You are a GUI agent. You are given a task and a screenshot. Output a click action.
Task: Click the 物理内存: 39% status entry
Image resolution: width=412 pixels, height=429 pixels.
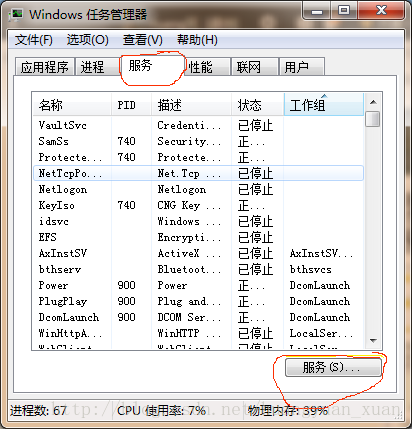click(288, 410)
